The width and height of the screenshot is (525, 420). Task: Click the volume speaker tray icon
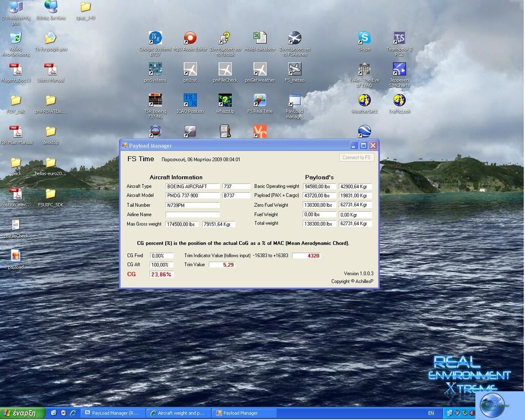pos(472,413)
